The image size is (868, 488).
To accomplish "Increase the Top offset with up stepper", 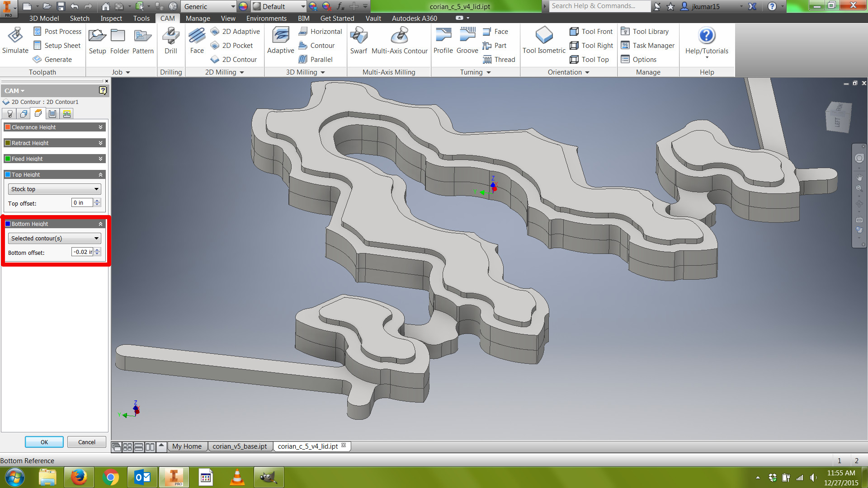I will [97, 201].
